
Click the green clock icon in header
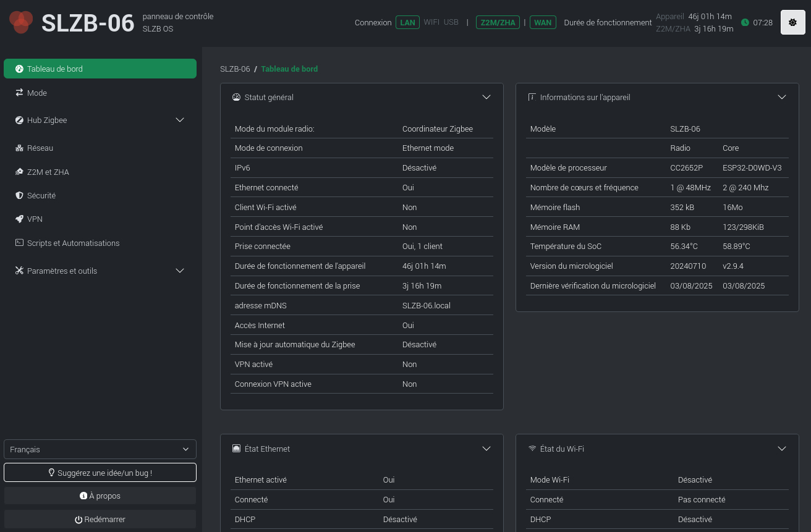745,22
